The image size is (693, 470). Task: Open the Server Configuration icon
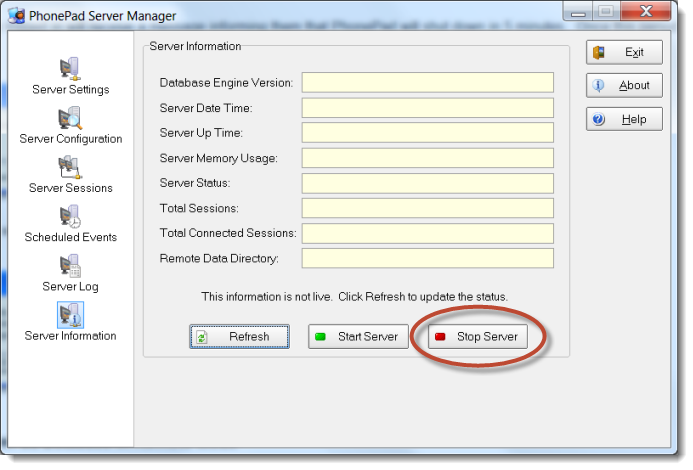[70, 118]
